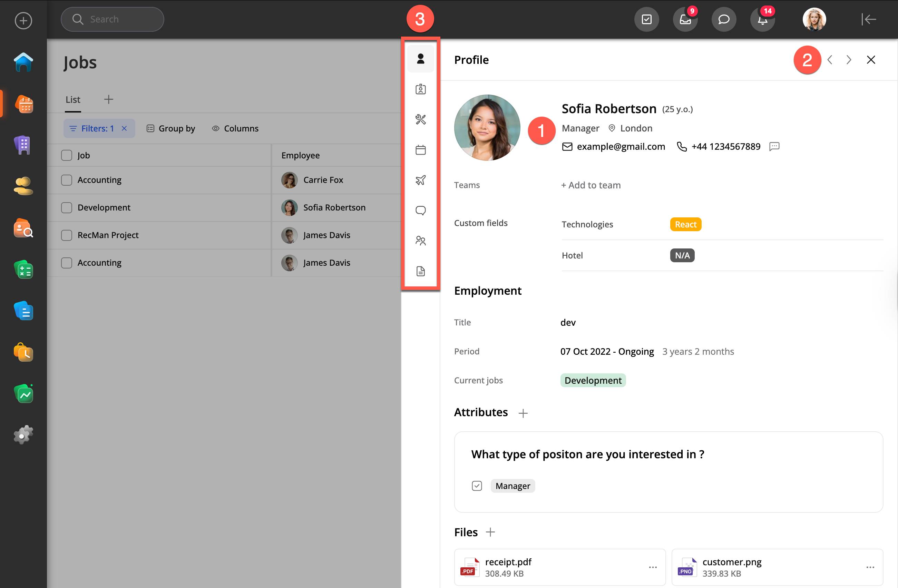Click the SMS message icon beside phone number
Image resolution: width=898 pixels, height=588 pixels.
coord(774,146)
